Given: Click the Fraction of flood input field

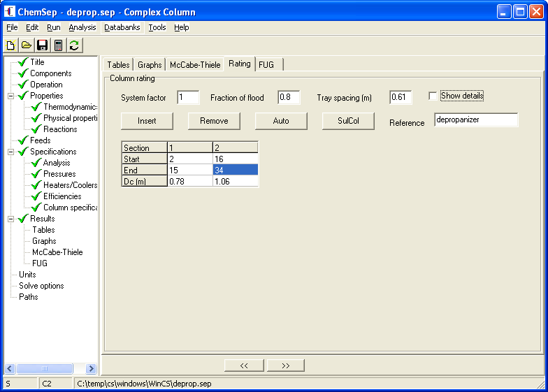Looking at the screenshot, I should 289,97.
